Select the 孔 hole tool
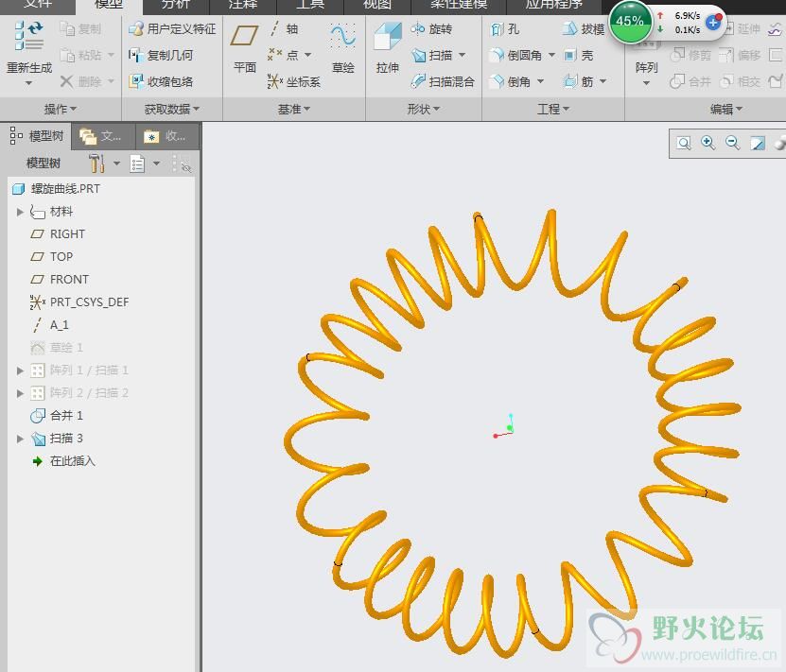This screenshot has height=672, width=786. pyautogui.click(x=504, y=28)
